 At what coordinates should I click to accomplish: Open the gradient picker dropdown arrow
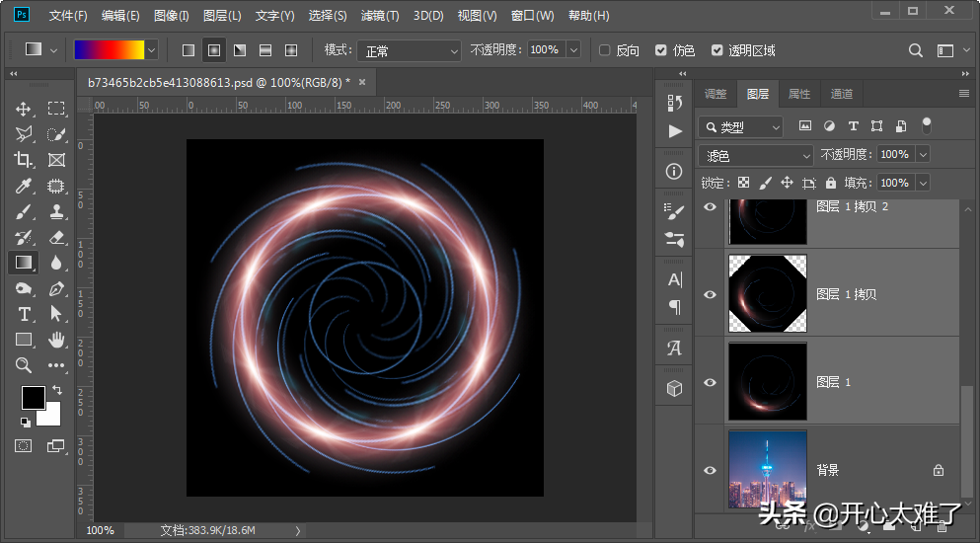[x=151, y=50]
